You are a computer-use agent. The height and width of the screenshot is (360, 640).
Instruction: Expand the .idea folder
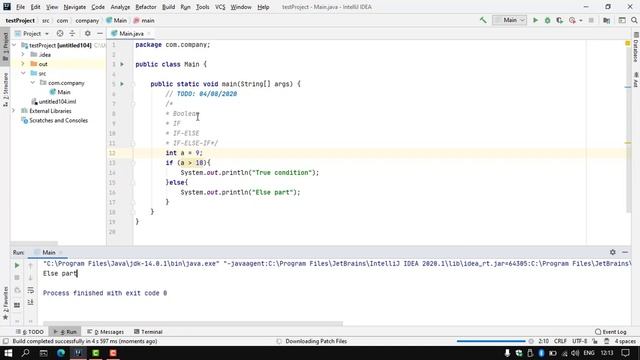23,54
